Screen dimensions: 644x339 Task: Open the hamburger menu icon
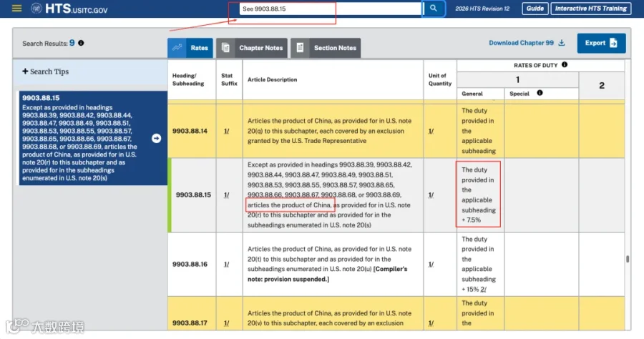17,8
